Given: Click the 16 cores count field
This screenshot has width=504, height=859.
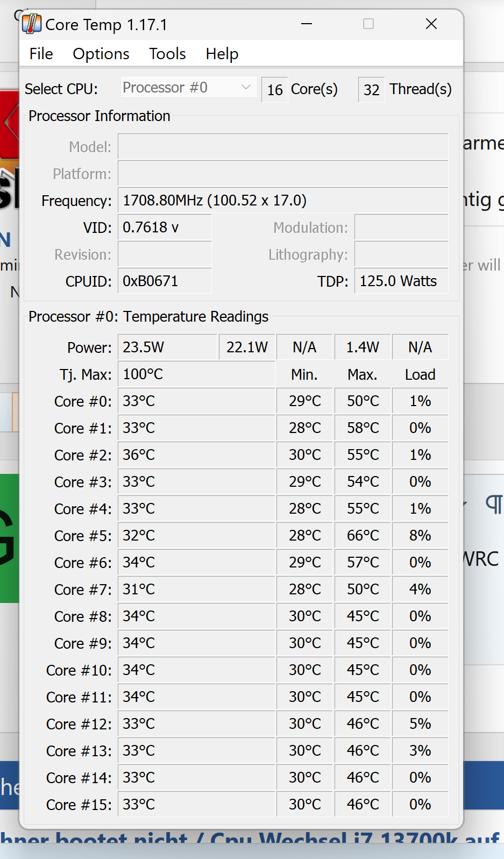Looking at the screenshot, I should 275,90.
